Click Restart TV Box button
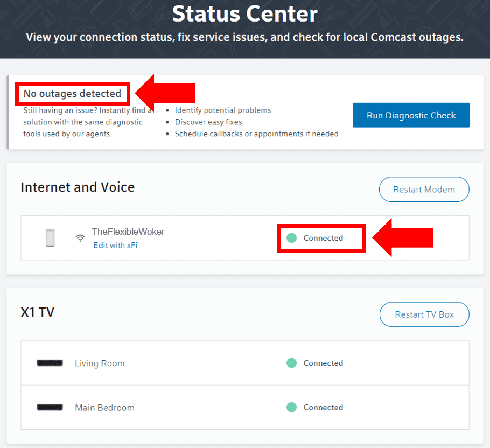Screen dimensions: 490x448 point(424,314)
